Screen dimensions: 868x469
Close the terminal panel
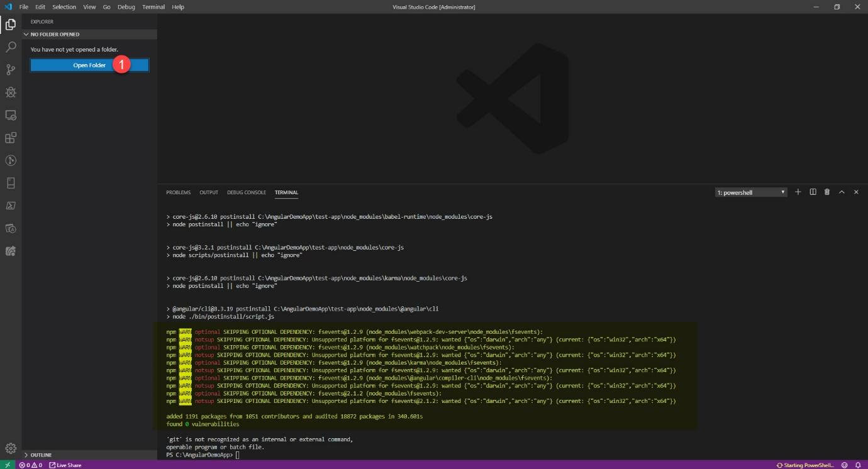pyautogui.click(x=856, y=192)
